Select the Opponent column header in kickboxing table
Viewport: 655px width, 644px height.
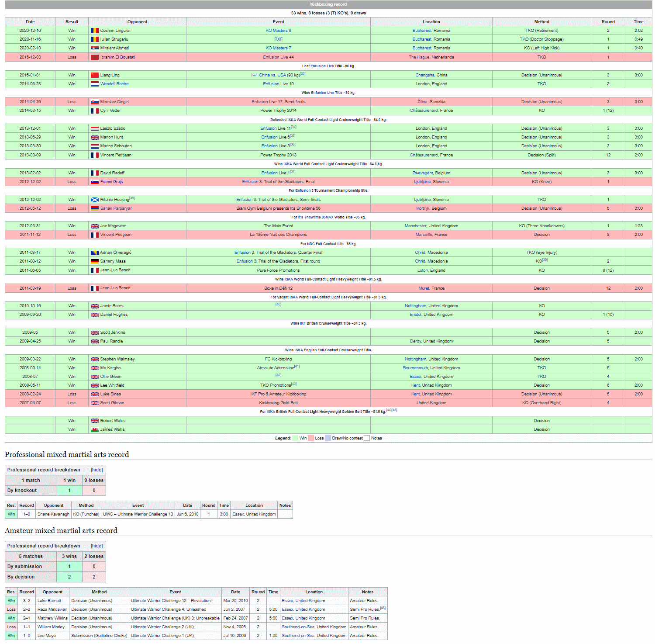click(137, 22)
